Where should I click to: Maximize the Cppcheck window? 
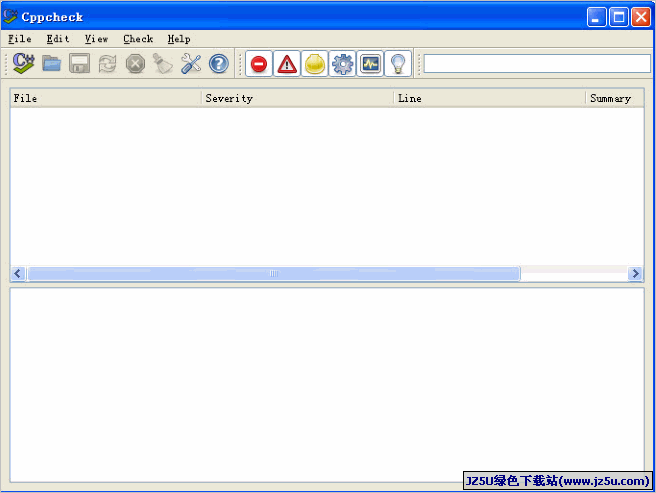[x=619, y=17]
